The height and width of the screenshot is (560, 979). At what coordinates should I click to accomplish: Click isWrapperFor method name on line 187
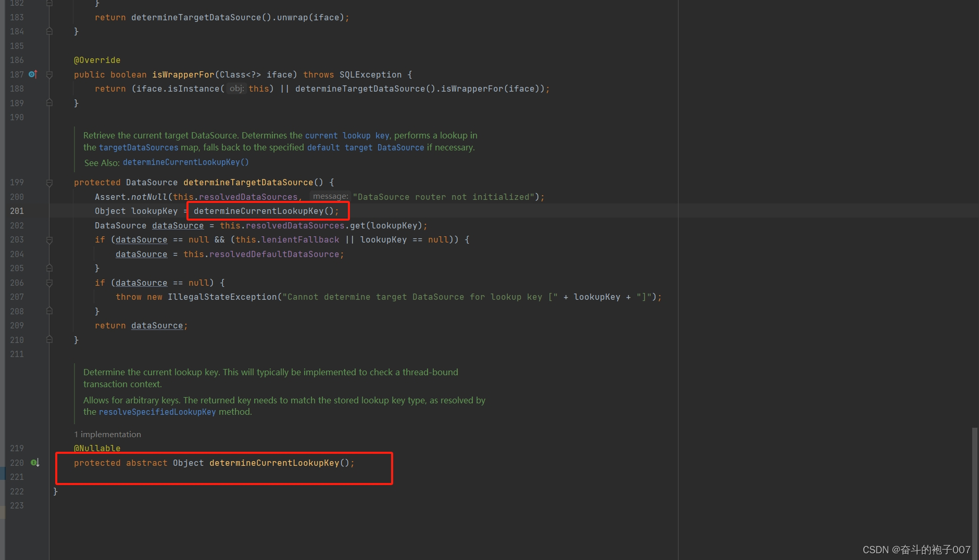183,74
